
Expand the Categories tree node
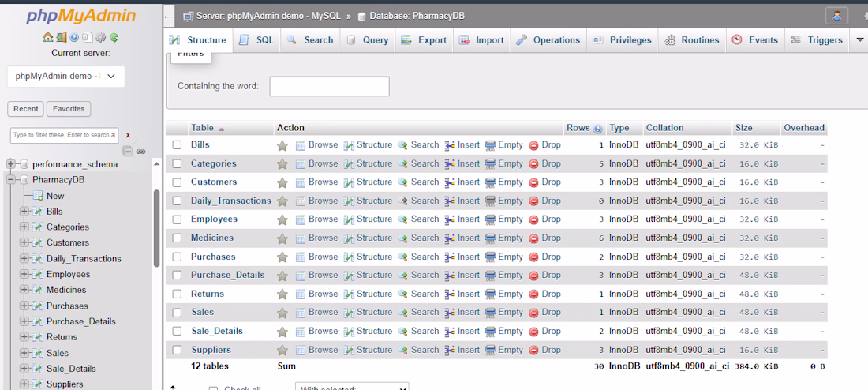(24, 227)
